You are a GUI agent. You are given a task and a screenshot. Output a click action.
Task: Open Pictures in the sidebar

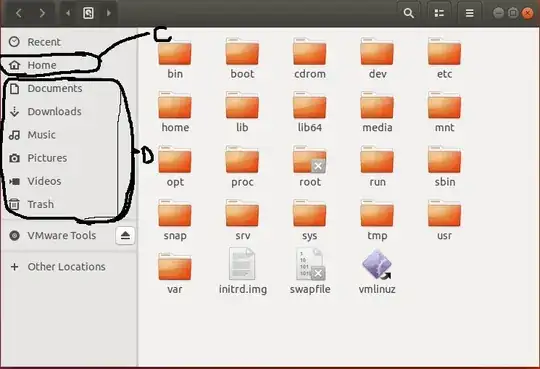tap(69, 158)
